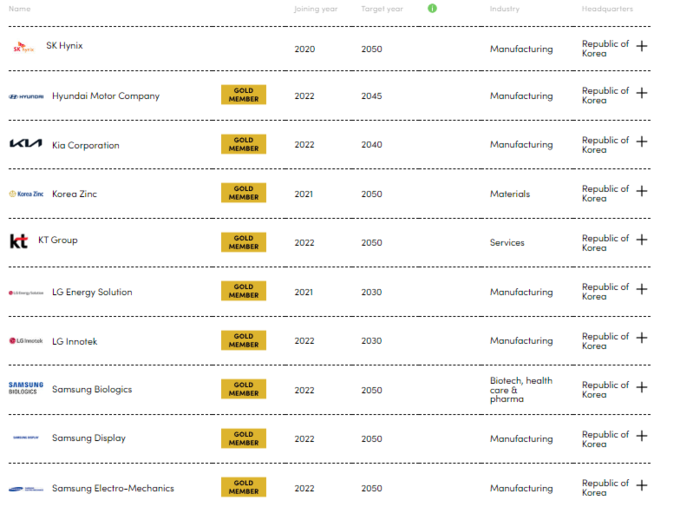Expand LG Energy Solution row details
Viewport: 680px width, 507px height.
[642, 289]
